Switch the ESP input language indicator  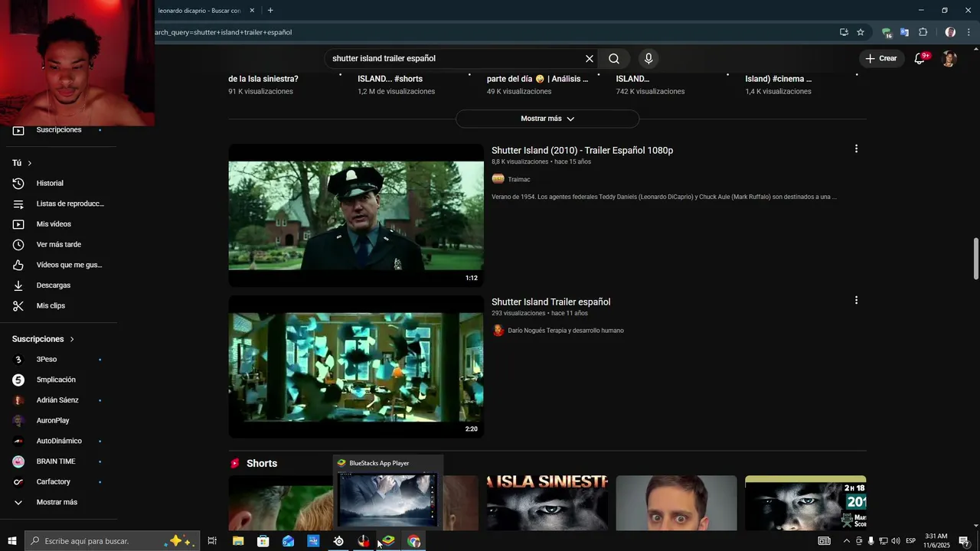(910, 541)
